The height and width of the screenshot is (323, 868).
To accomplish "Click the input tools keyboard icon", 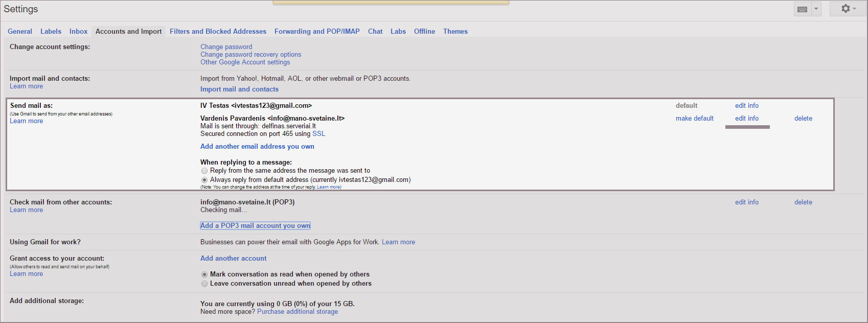I will pyautogui.click(x=802, y=9).
